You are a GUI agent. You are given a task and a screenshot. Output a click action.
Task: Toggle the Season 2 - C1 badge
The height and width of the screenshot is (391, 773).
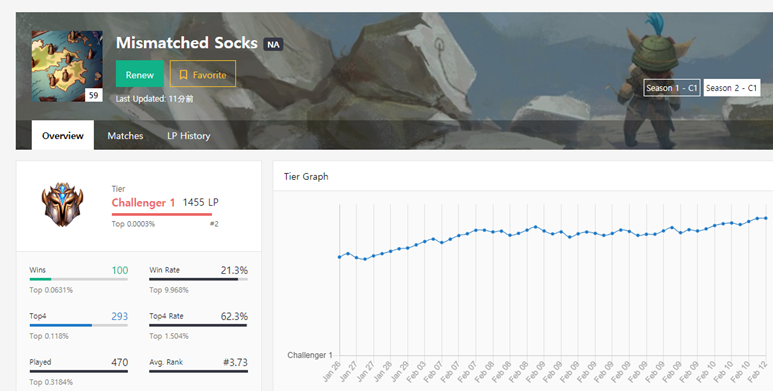(732, 88)
